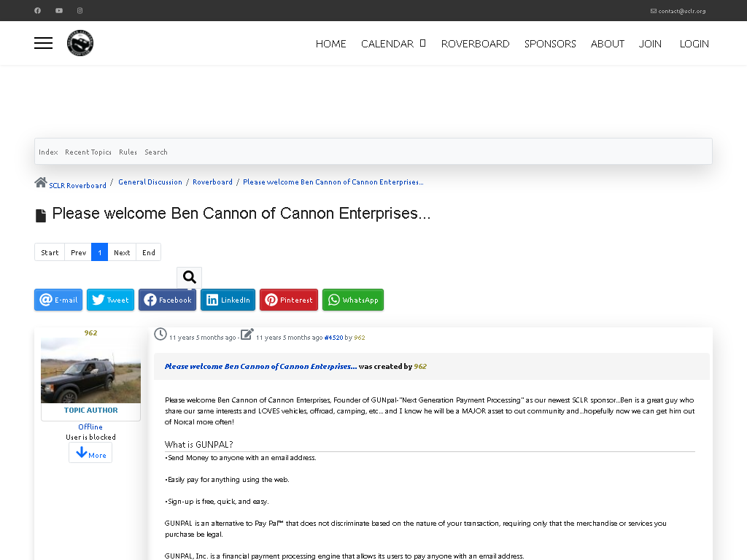Image resolution: width=747 pixels, height=560 pixels.
Task: Select the forum Index tab
Action: pyautogui.click(x=48, y=152)
